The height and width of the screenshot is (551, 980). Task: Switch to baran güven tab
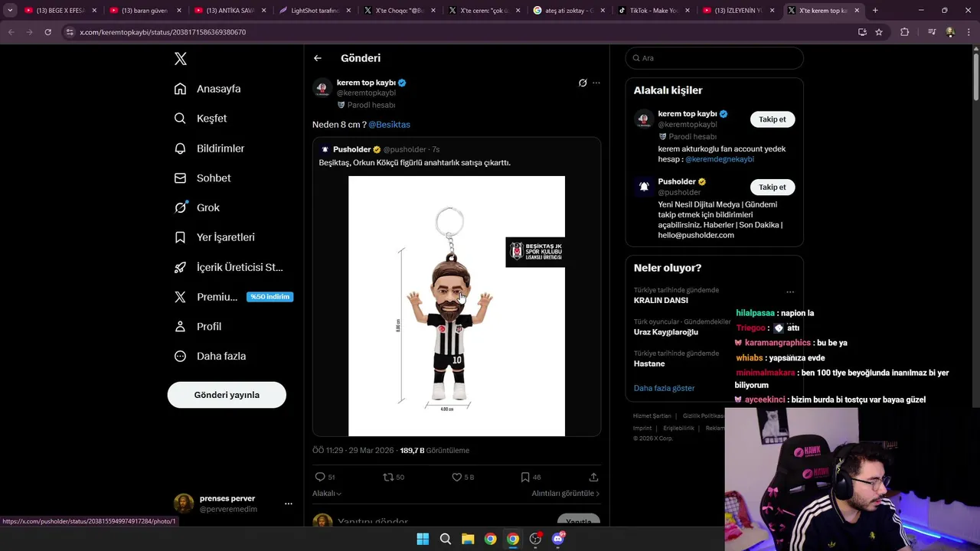click(x=144, y=11)
